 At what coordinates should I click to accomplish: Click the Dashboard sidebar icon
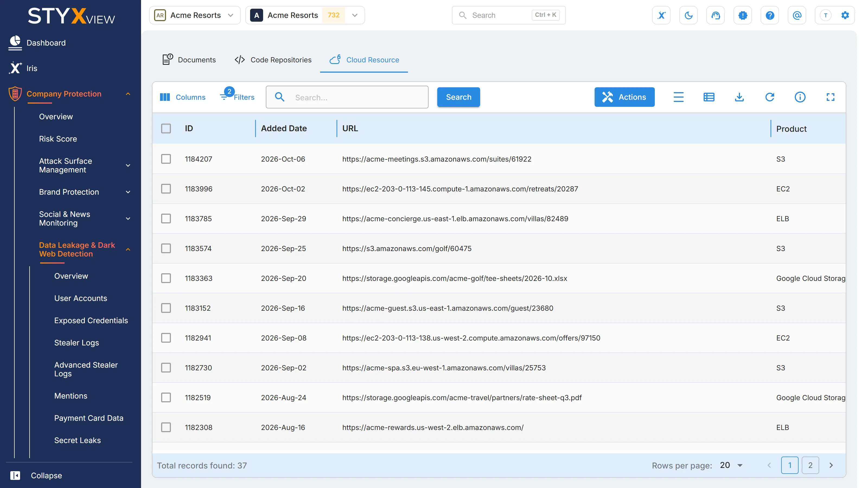coord(15,43)
